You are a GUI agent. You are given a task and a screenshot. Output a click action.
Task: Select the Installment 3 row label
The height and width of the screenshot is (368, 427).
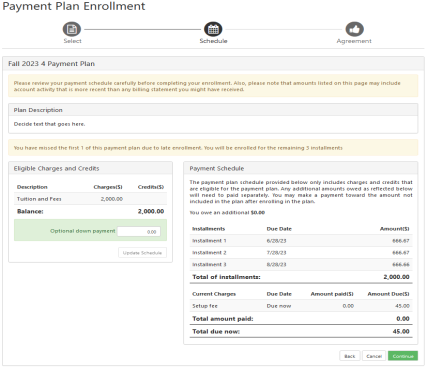[x=209, y=265]
